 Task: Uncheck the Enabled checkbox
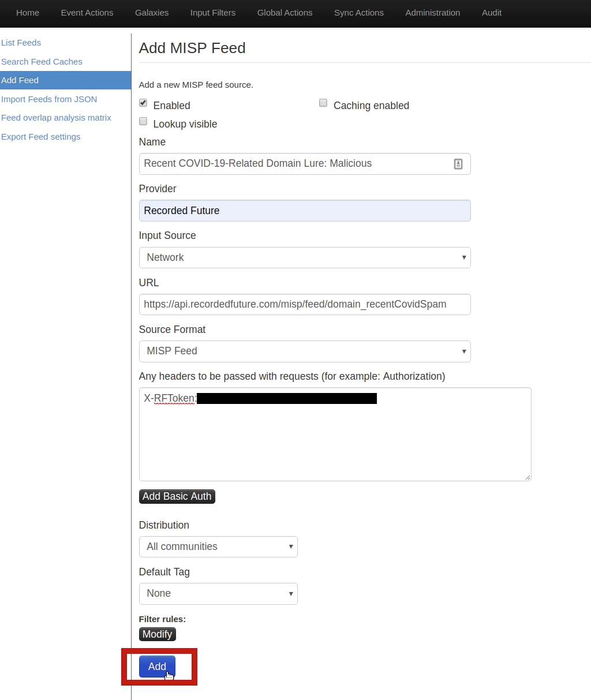pos(143,103)
